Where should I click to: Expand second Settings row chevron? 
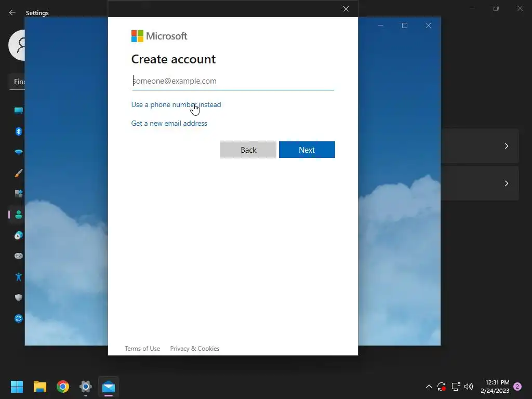[506, 183]
